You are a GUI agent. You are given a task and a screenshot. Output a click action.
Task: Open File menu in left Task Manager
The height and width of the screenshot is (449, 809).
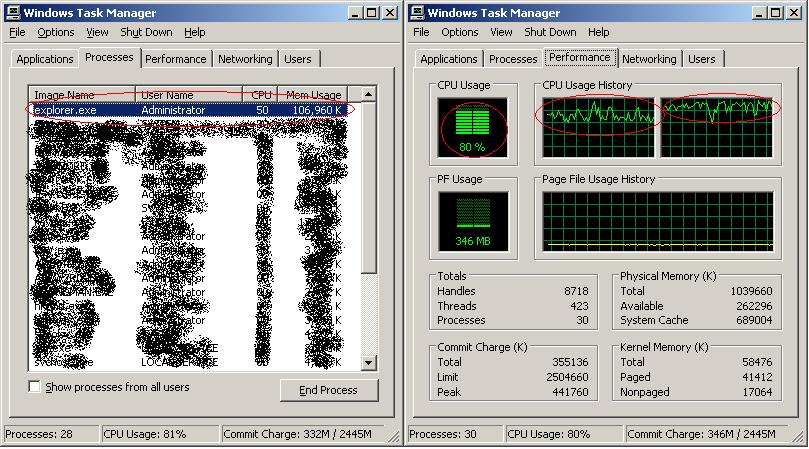[17, 32]
